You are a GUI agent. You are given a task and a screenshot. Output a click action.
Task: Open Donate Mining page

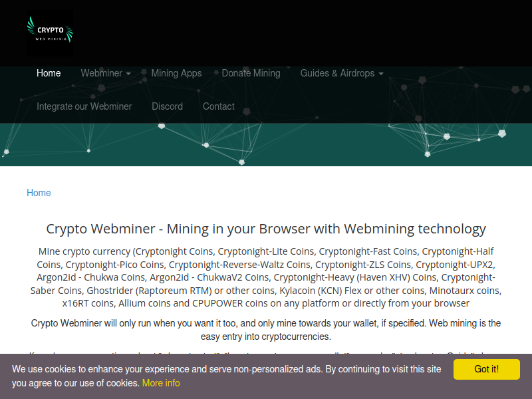pos(251,73)
